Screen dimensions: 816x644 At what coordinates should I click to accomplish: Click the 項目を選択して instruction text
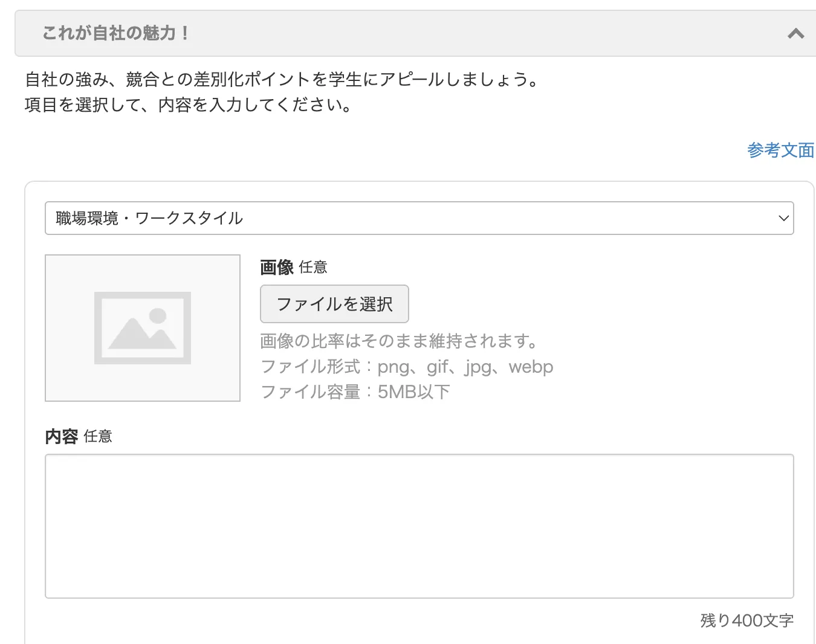coord(188,105)
